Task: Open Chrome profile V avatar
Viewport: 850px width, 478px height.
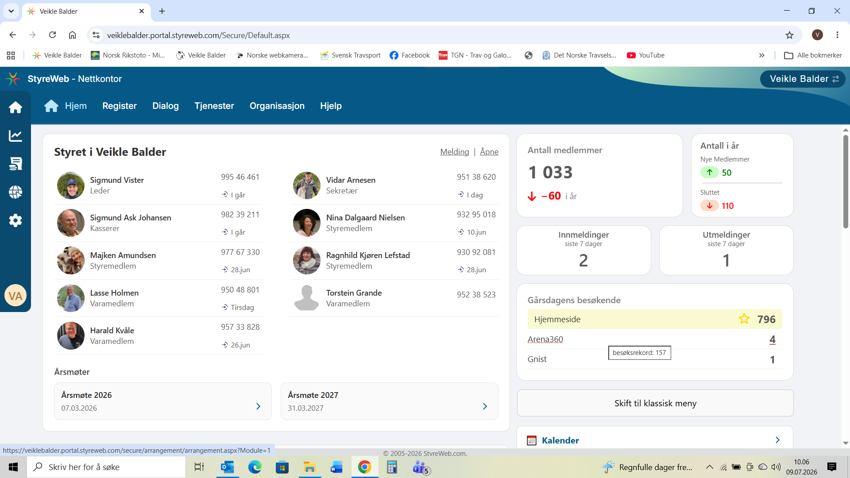Action: click(x=817, y=35)
